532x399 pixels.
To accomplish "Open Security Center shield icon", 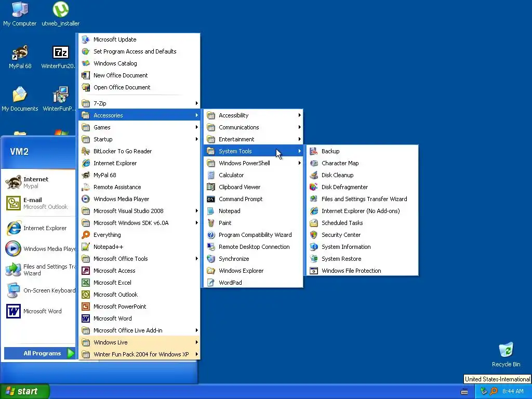I will 314,235.
